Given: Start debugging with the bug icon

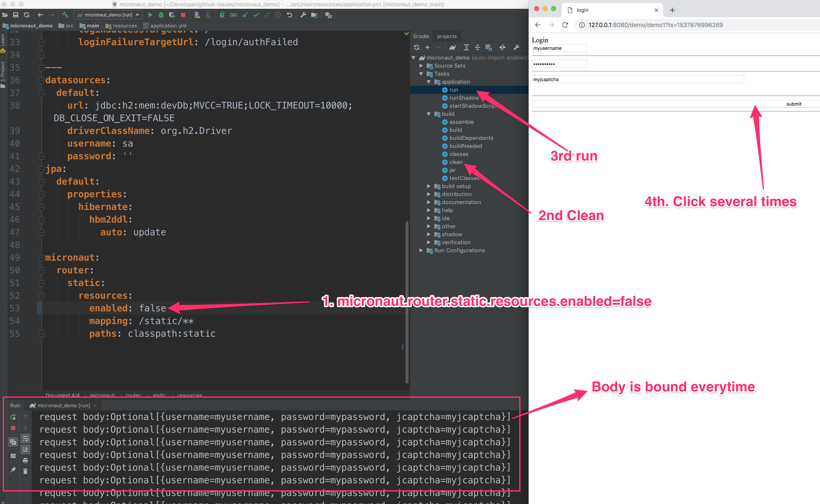Looking at the screenshot, I should click(x=161, y=15).
